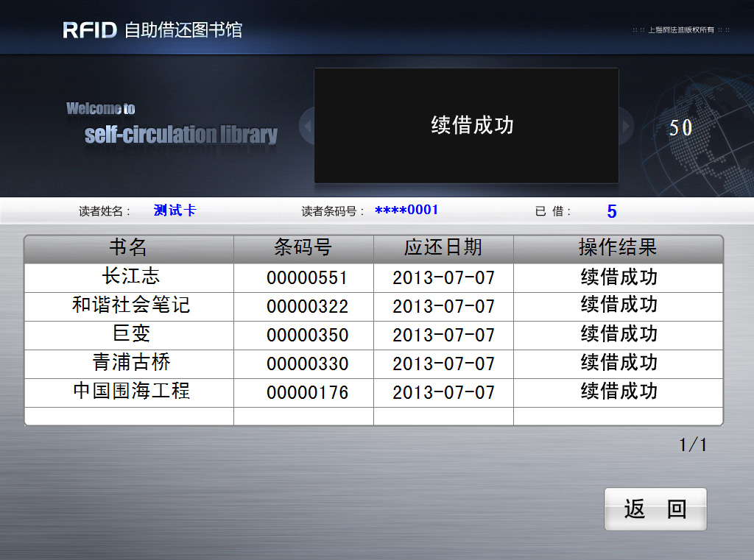This screenshot has height=560, width=754.
Task: Click the 操作结果 column header
Action: [617, 248]
